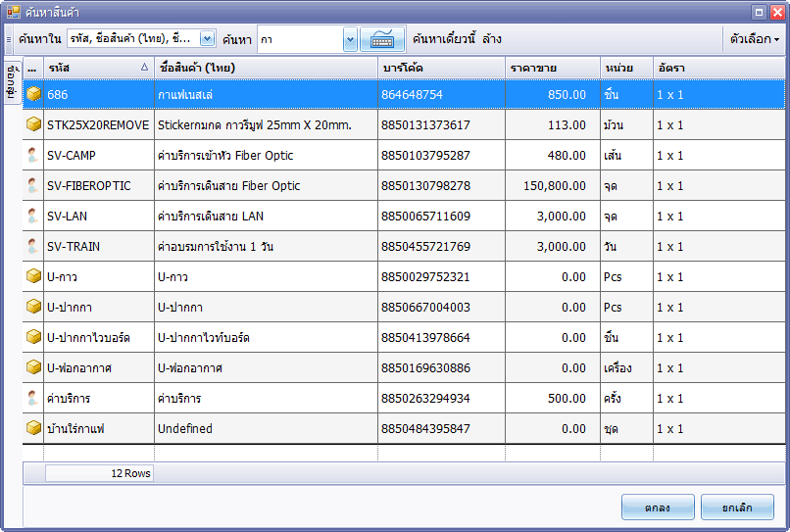Click the ราคาขาย column header
Screen dimensions: 790x532
552,68
